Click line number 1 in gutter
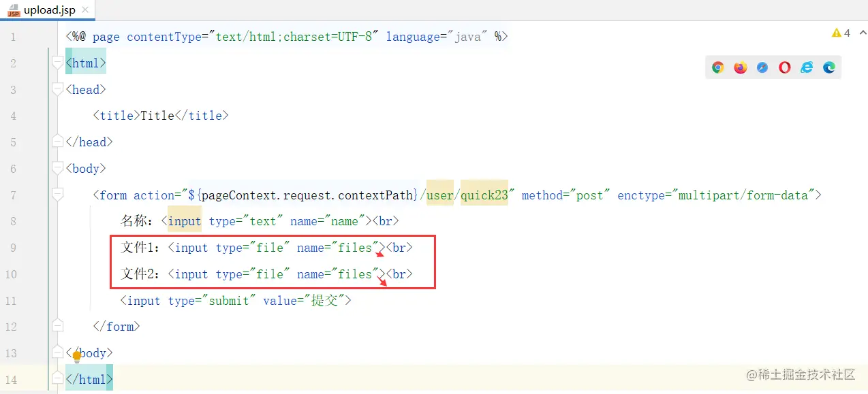The width and height of the screenshot is (868, 394). [13, 37]
